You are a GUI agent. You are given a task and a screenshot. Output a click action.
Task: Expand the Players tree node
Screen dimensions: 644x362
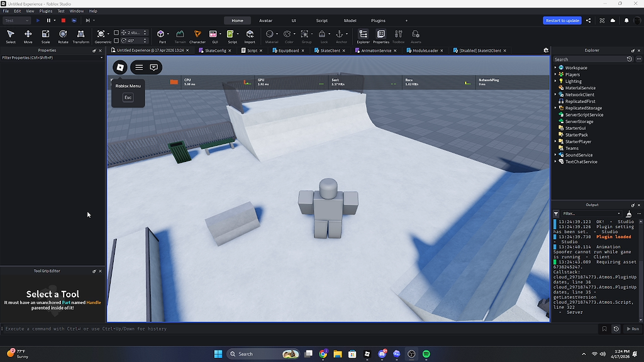[555, 74]
